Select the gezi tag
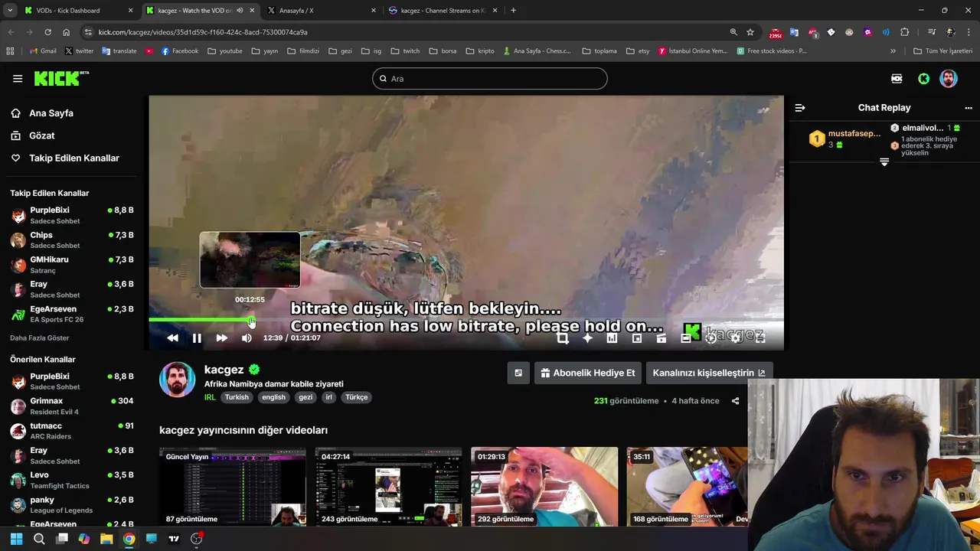980x551 pixels. point(305,397)
